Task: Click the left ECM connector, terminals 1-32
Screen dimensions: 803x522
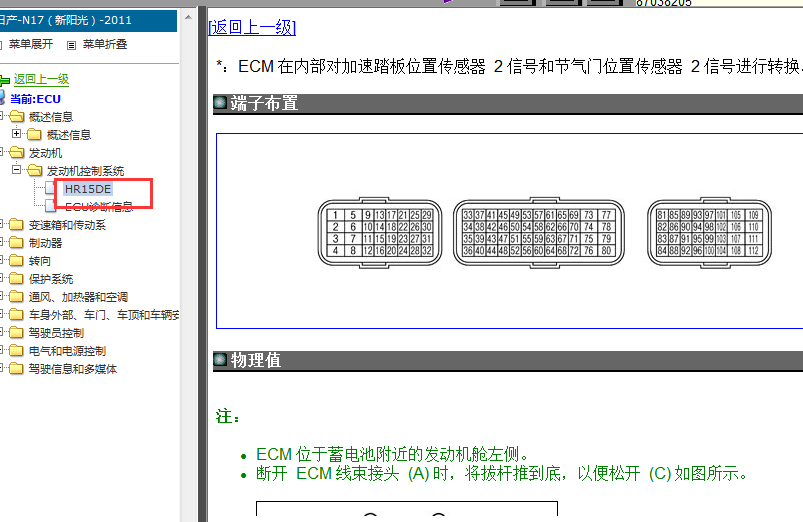Action: coord(380,233)
